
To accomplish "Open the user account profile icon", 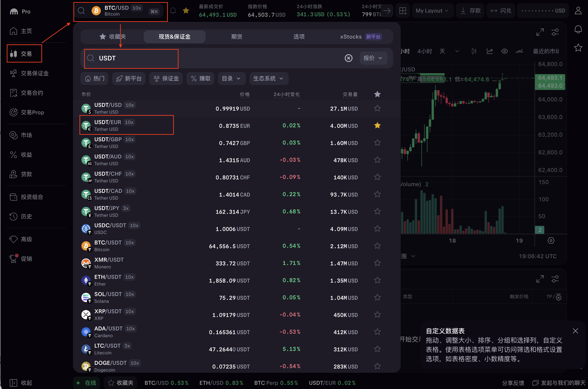I will (x=578, y=11).
